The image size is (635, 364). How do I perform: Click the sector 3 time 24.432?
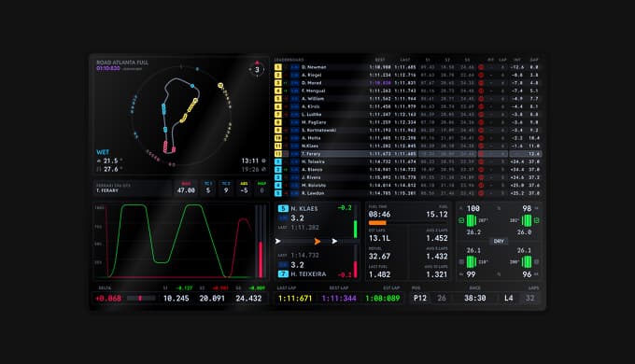coord(248,299)
